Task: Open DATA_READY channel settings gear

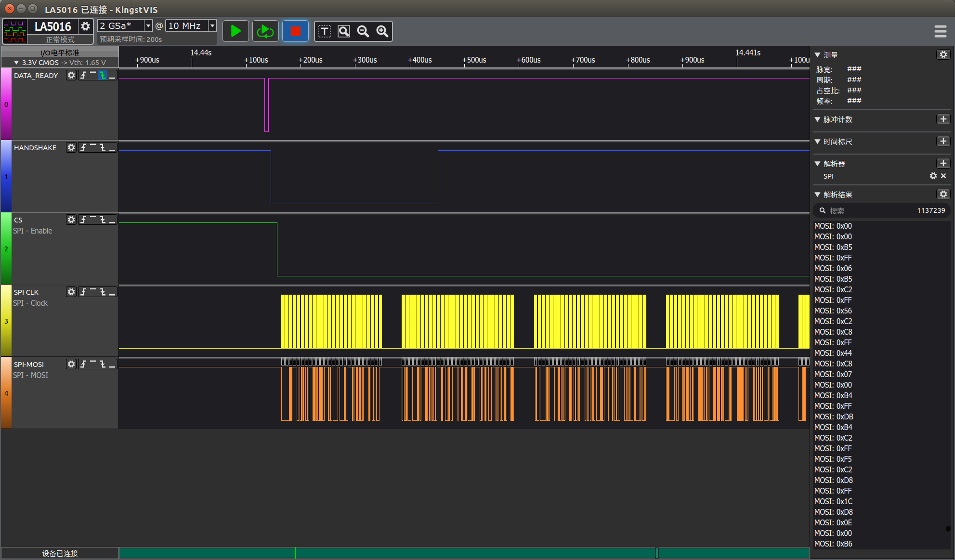Action: click(x=71, y=75)
